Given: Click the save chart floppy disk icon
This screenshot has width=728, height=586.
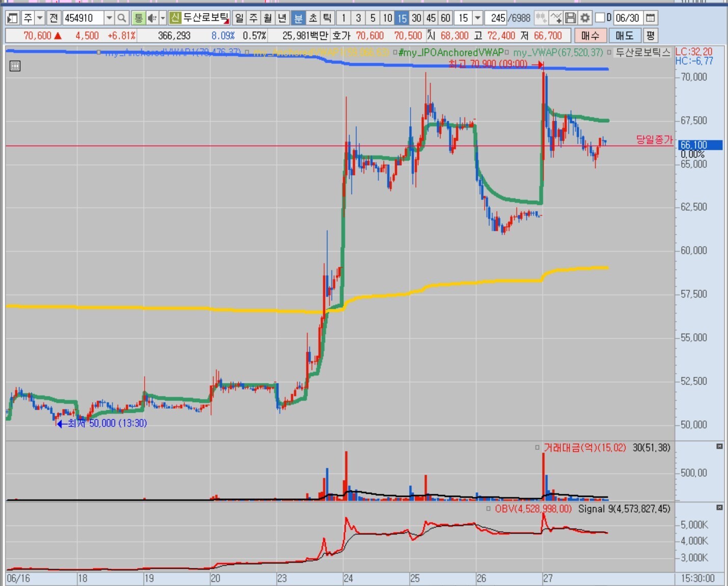Looking at the screenshot, I should coord(571,18).
